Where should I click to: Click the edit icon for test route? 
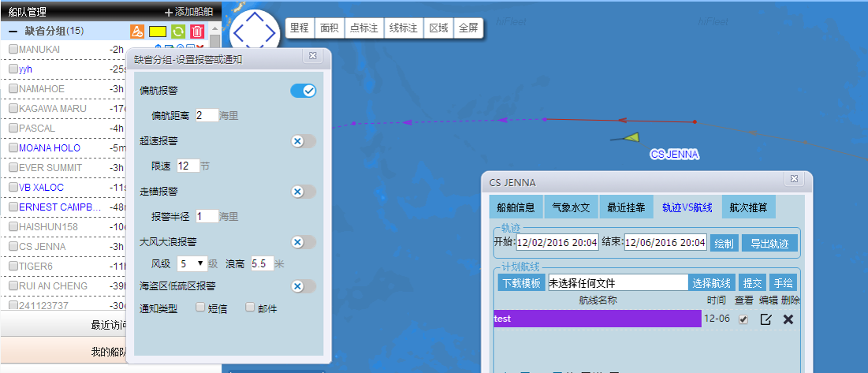click(766, 319)
